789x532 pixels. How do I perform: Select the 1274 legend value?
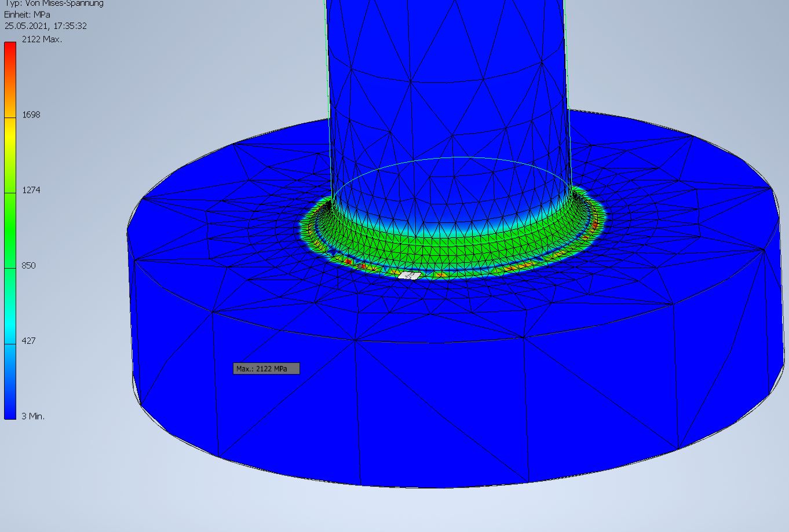(31, 190)
